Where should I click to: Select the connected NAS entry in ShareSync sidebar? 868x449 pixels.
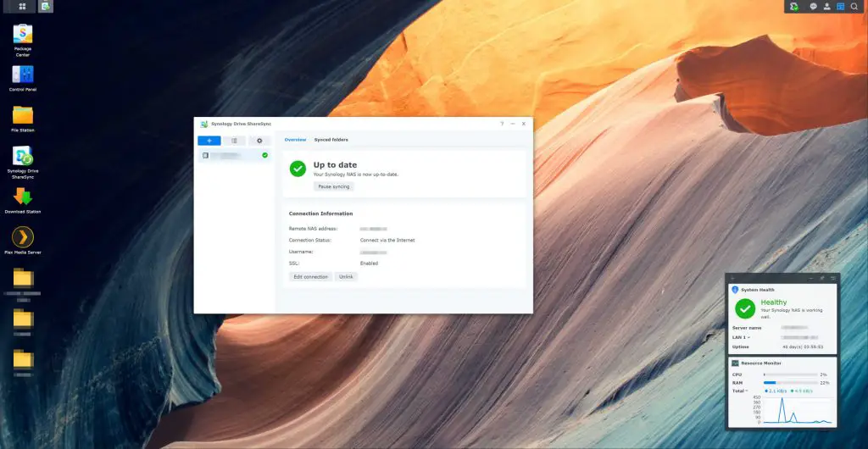coord(235,155)
